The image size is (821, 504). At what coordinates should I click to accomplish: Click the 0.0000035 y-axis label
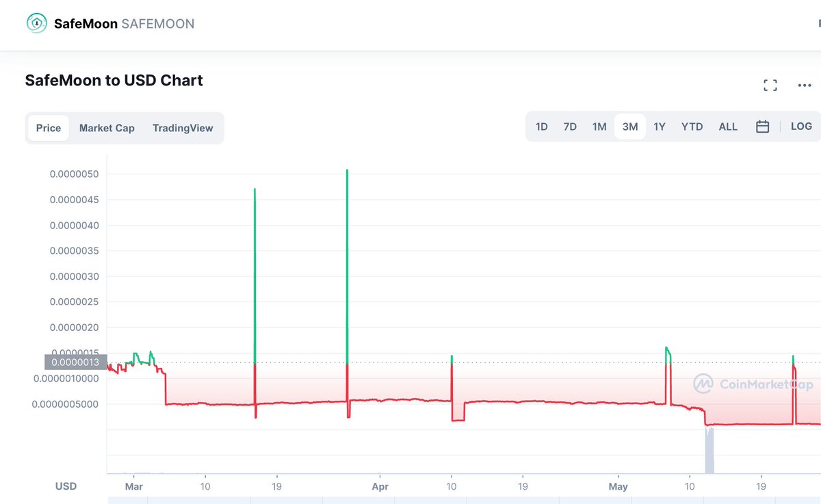tap(74, 251)
